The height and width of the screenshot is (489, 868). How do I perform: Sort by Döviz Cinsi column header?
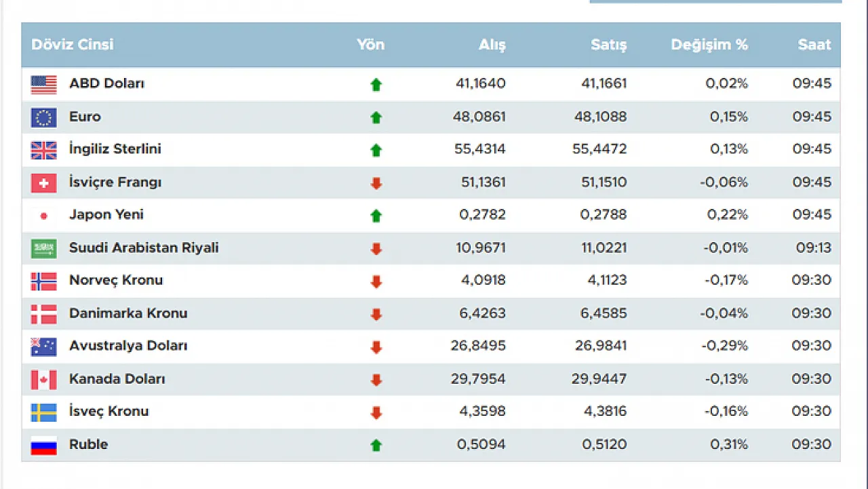pos(73,45)
